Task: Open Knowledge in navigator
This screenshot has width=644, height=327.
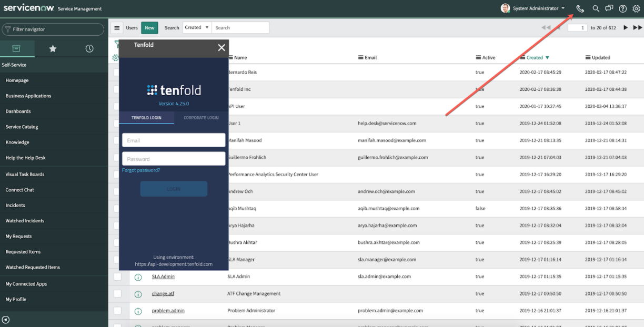Action: pyautogui.click(x=16, y=142)
